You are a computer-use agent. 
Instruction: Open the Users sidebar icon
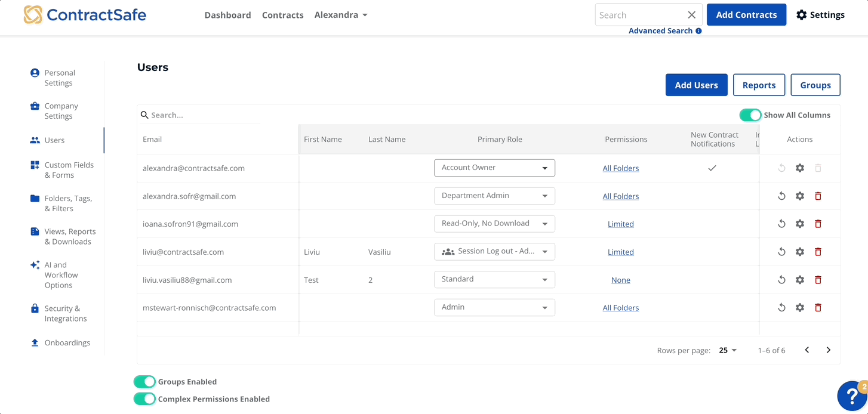point(34,140)
